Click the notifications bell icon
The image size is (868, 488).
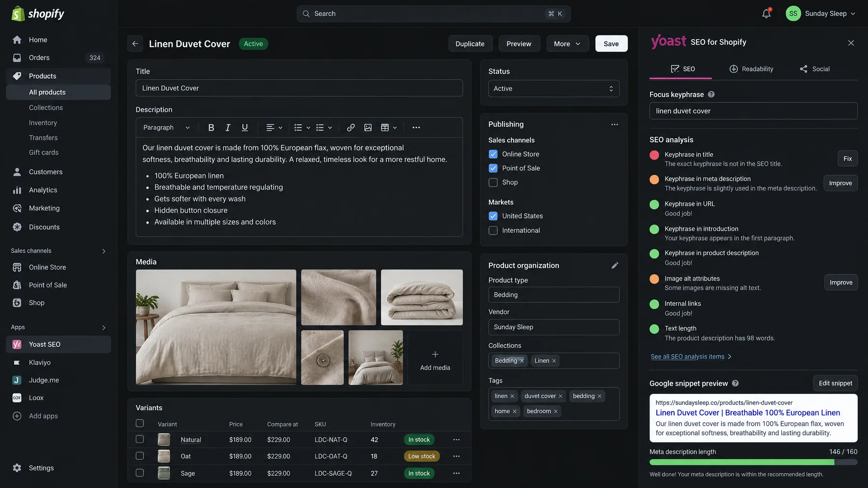click(766, 14)
